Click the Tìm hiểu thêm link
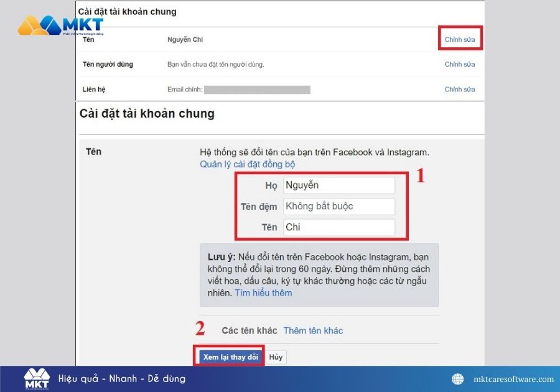This screenshot has width=560, height=392. click(x=263, y=292)
